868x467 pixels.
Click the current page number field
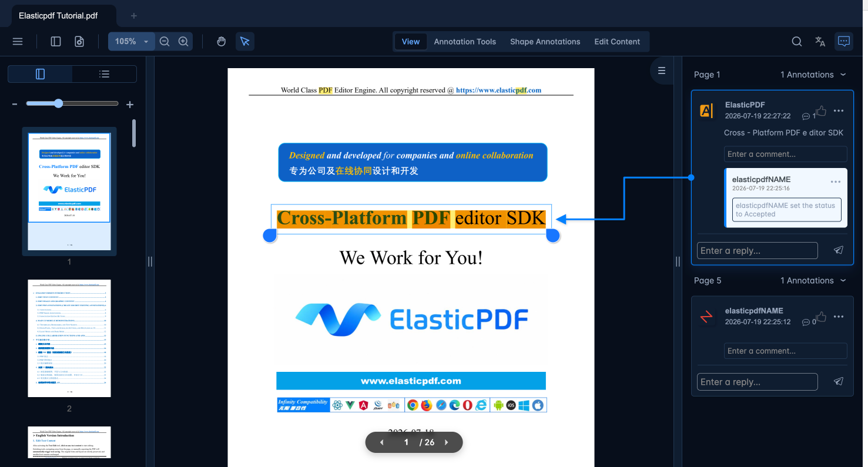pyautogui.click(x=406, y=442)
